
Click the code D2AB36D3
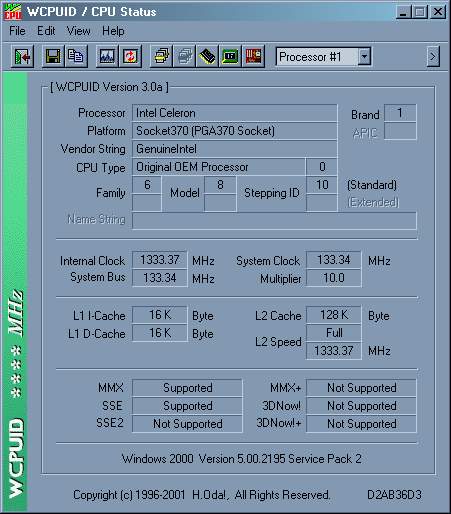pos(394,495)
